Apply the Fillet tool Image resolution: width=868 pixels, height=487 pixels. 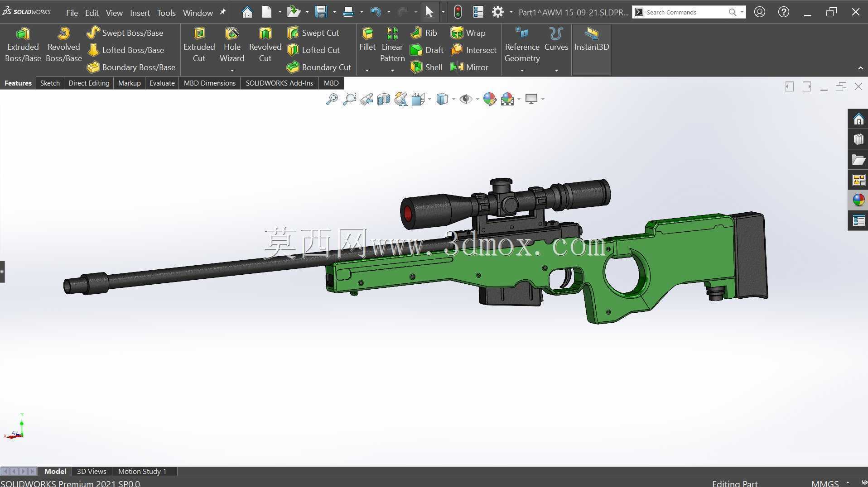coord(367,39)
